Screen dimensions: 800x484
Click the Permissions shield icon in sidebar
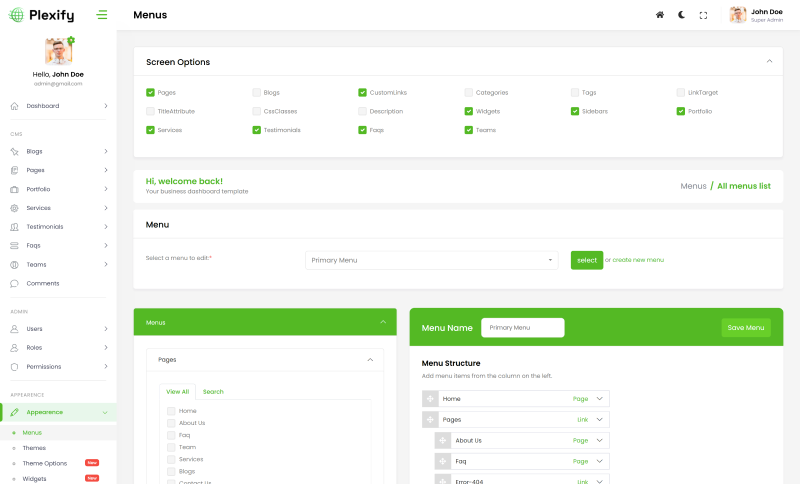tap(15, 366)
